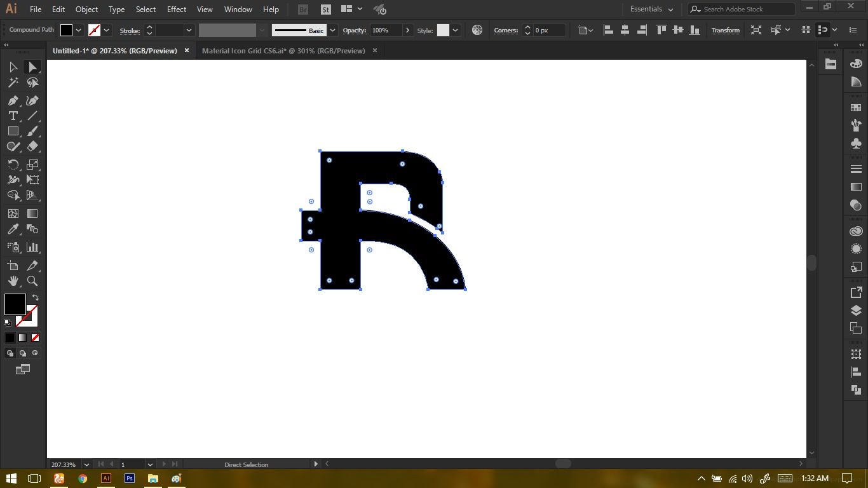Expand the opacity value arrow

[407, 30]
